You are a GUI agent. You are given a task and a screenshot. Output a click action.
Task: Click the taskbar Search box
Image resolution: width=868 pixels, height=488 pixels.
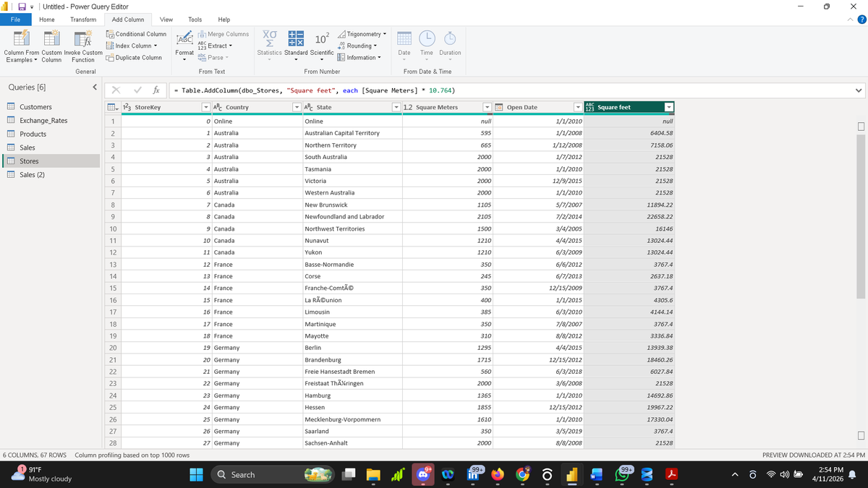pyautogui.click(x=274, y=474)
